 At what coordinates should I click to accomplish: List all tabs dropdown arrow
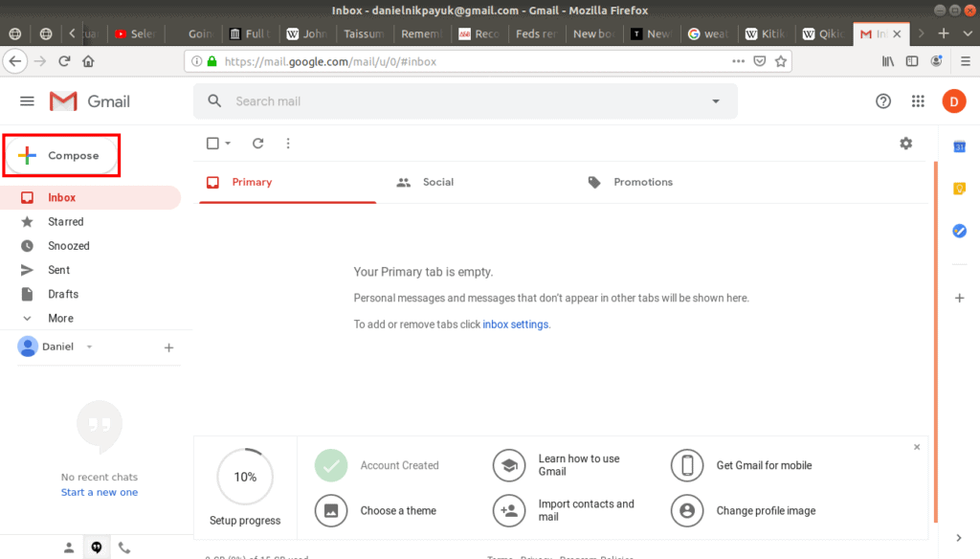[x=968, y=34]
